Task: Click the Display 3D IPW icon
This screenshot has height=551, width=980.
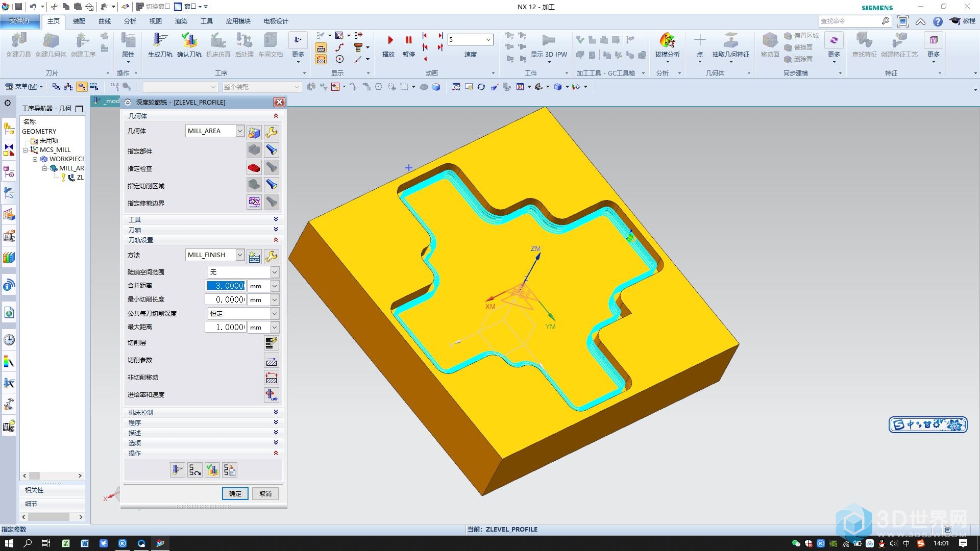Action: [548, 40]
